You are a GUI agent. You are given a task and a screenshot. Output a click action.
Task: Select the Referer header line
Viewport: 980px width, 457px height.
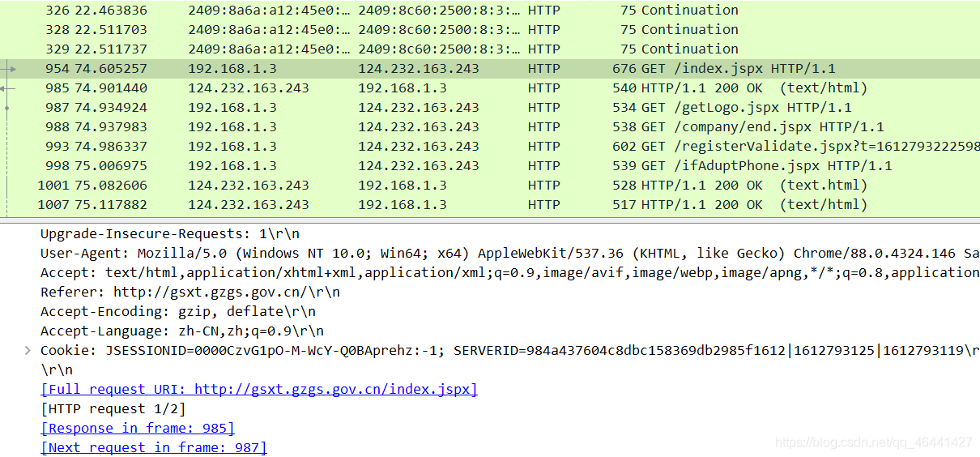point(190,293)
